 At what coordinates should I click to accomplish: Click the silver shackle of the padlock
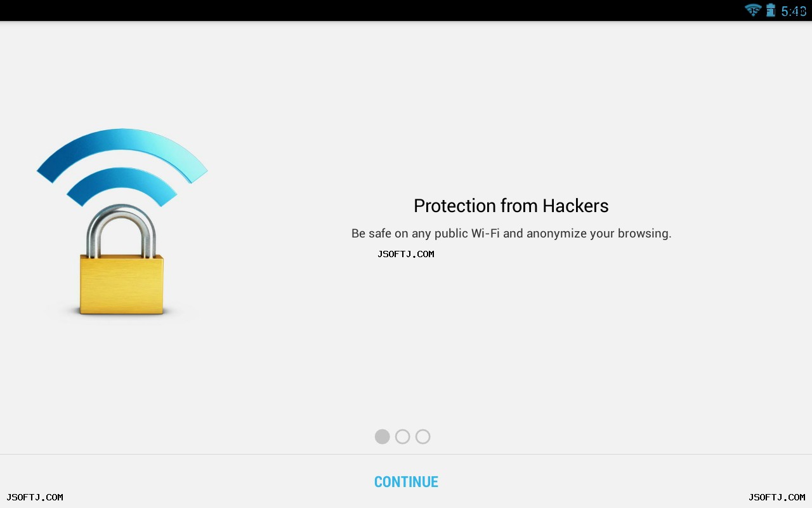point(121,231)
